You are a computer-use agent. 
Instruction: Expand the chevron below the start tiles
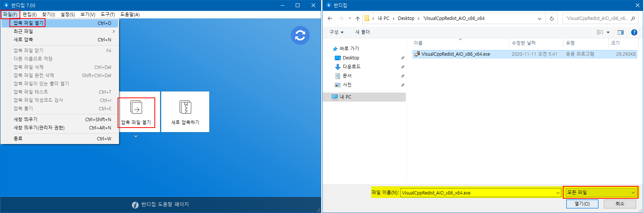[136, 136]
